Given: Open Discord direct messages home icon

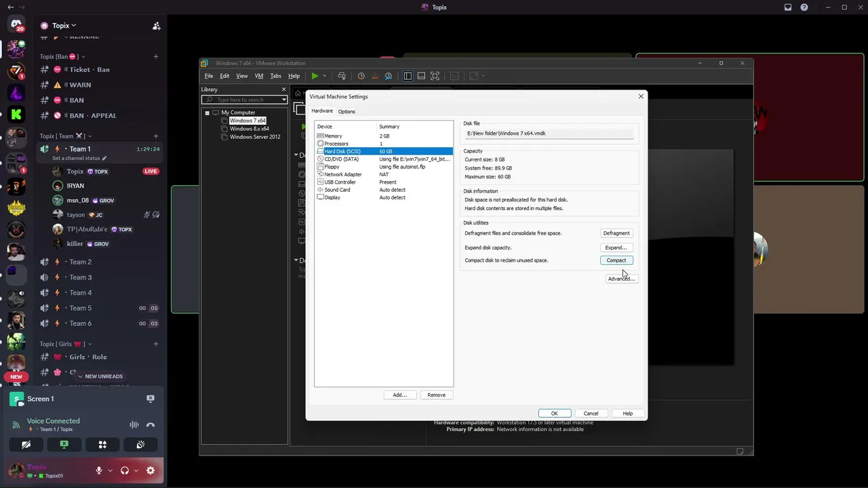Looking at the screenshot, I should (x=16, y=24).
